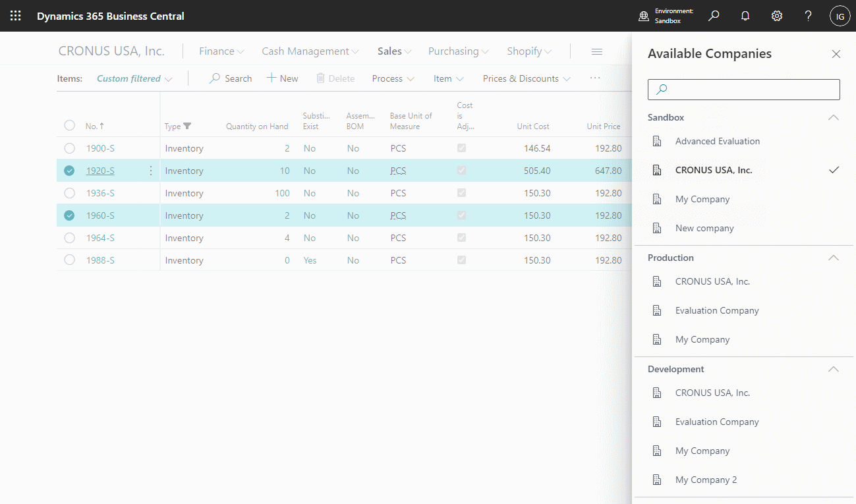Click the filter funnel on Type column
This screenshot has height=504, width=856.
(187, 126)
